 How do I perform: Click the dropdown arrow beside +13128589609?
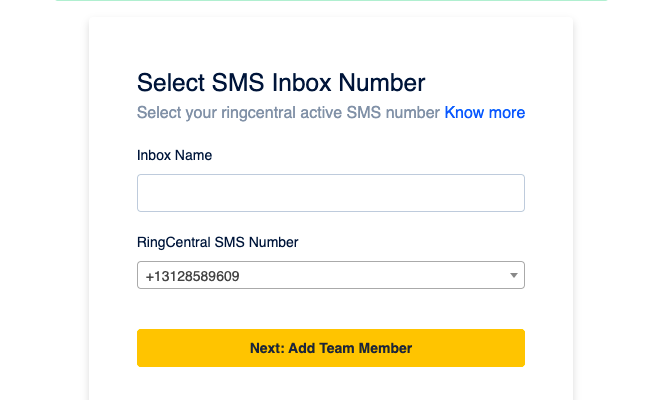tap(514, 275)
